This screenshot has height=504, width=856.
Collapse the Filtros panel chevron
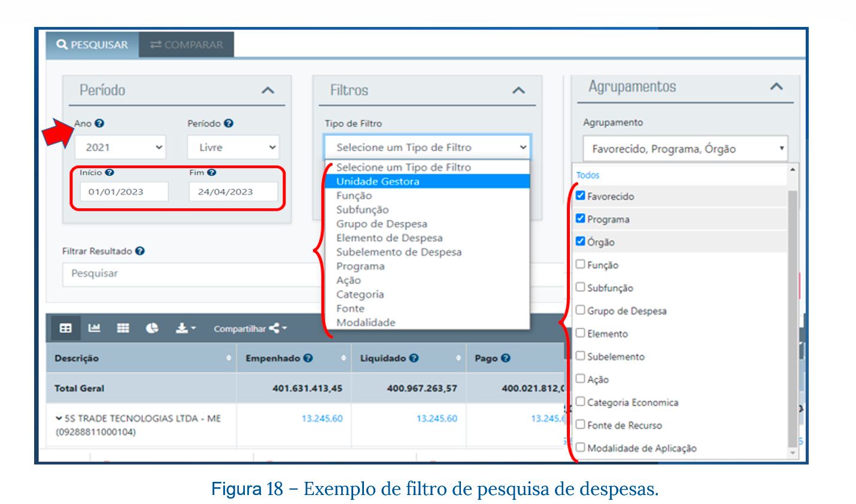click(519, 90)
